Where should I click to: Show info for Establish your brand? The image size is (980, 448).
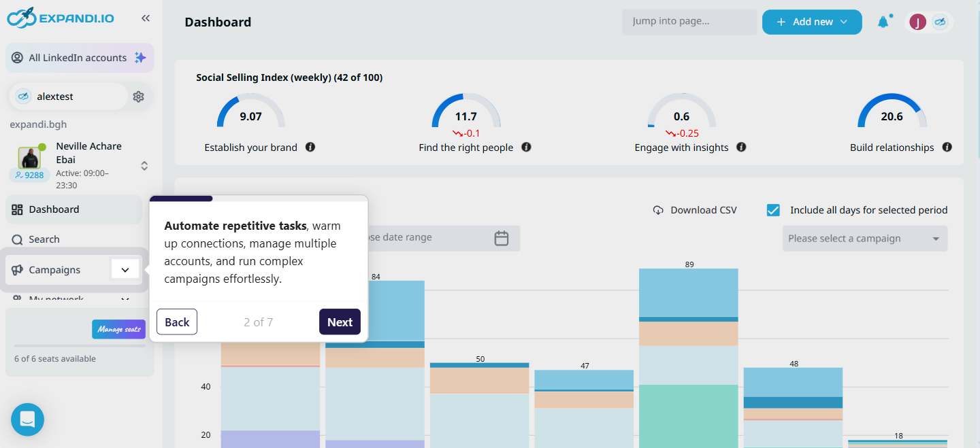tap(310, 147)
